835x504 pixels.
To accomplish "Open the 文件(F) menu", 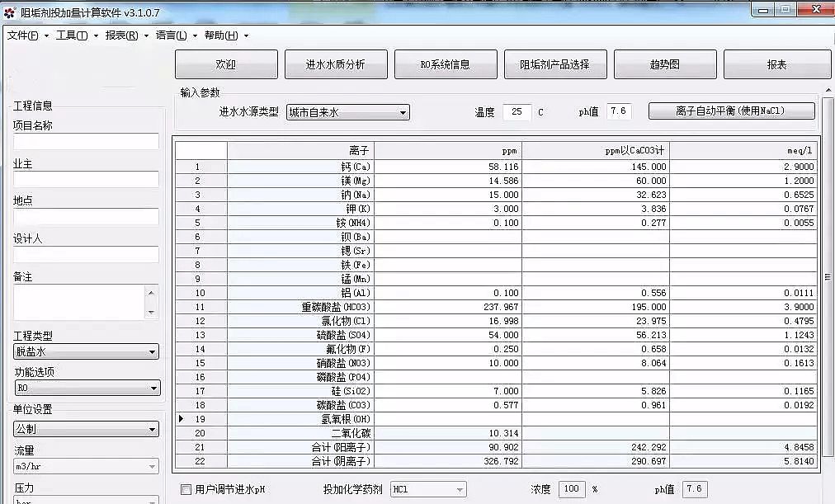I will click(26, 35).
